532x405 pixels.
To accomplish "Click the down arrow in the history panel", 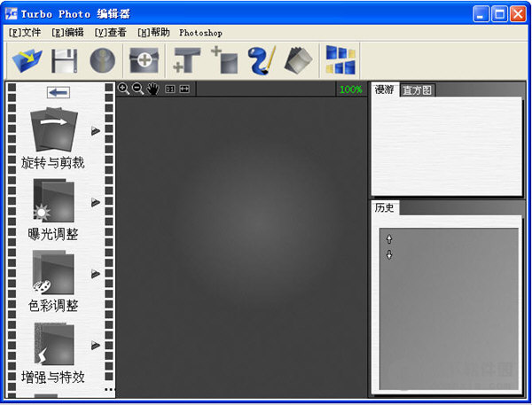I will [389, 254].
